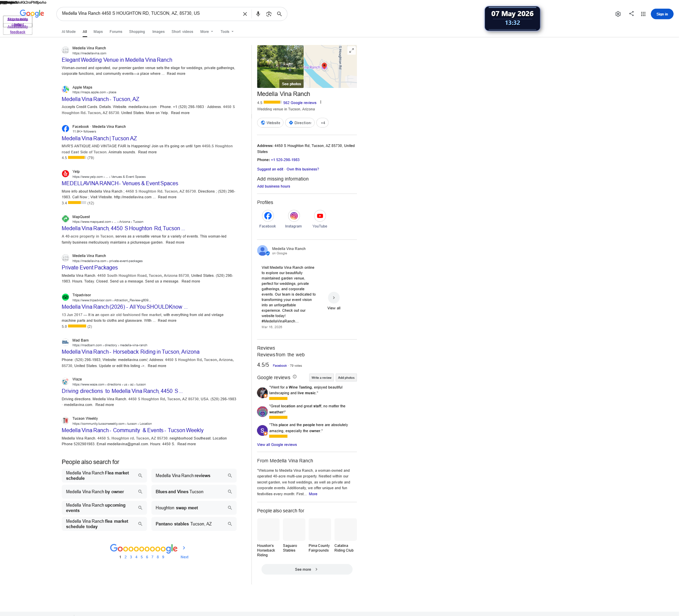The image size is (683, 616).
Task: Switch to Maps tab
Action: [x=98, y=32]
